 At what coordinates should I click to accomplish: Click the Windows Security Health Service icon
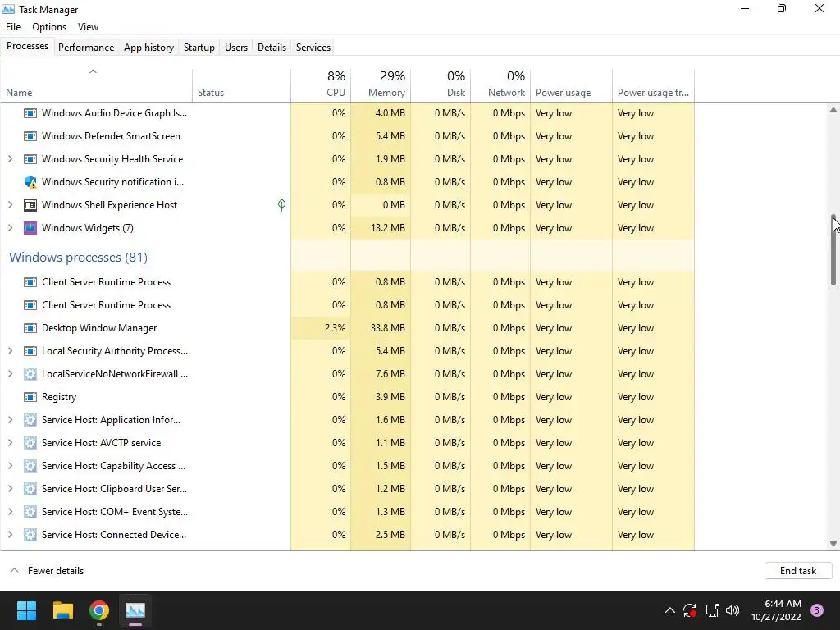tap(30, 159)
